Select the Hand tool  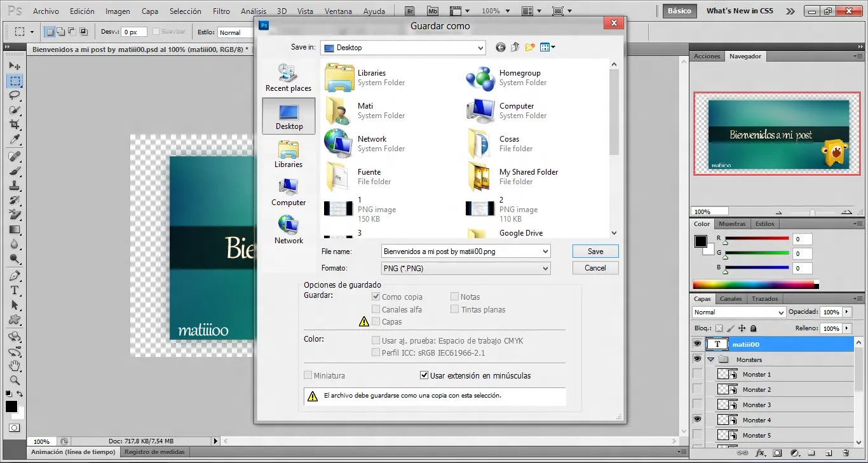point(15,366)
